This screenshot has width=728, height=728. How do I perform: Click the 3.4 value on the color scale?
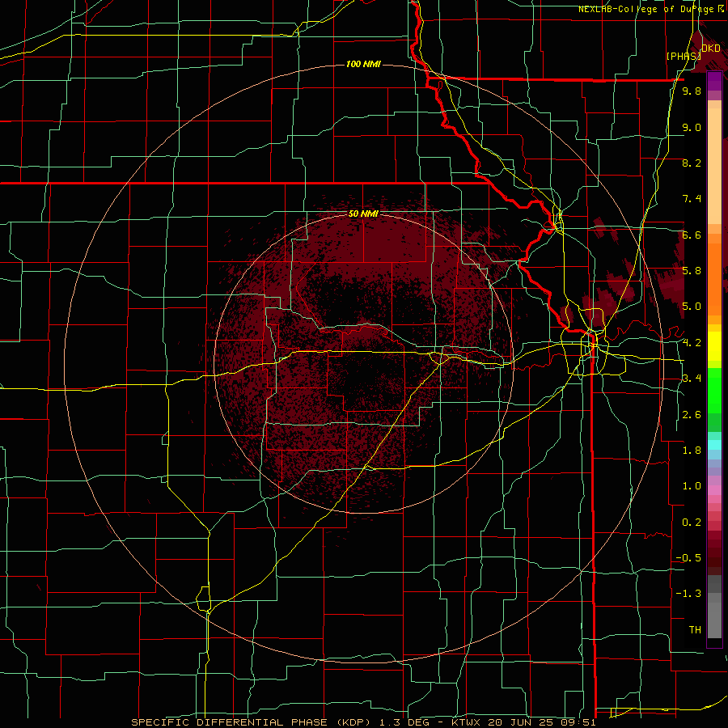(x=692, y=379)
